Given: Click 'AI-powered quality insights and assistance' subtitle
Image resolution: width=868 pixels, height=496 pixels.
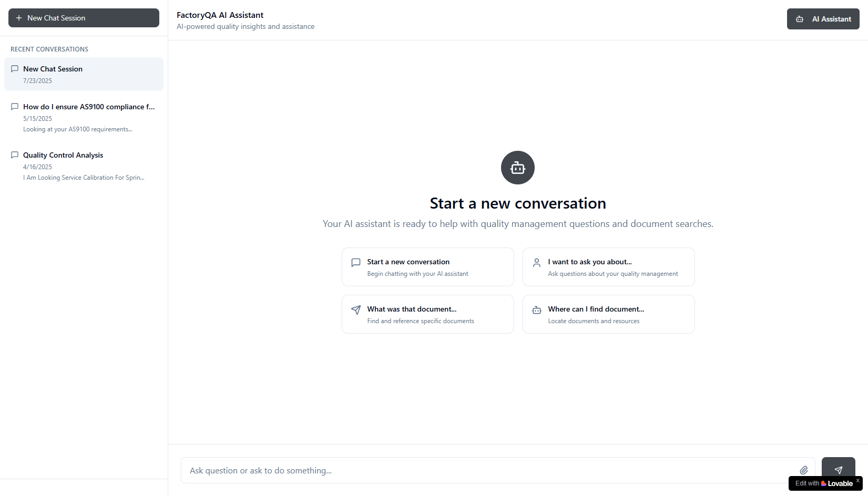Looking at the screenshot, I should [x=246, y=27].
